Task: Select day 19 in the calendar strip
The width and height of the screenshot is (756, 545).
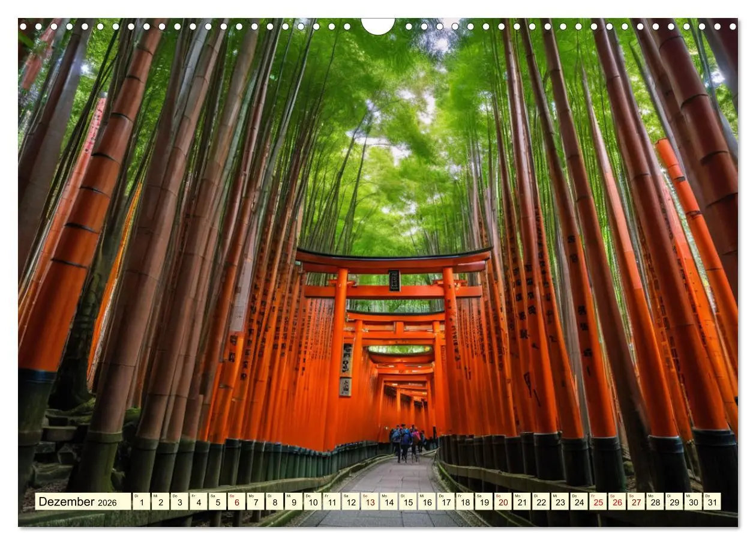Action: click(x=484, y=501)
